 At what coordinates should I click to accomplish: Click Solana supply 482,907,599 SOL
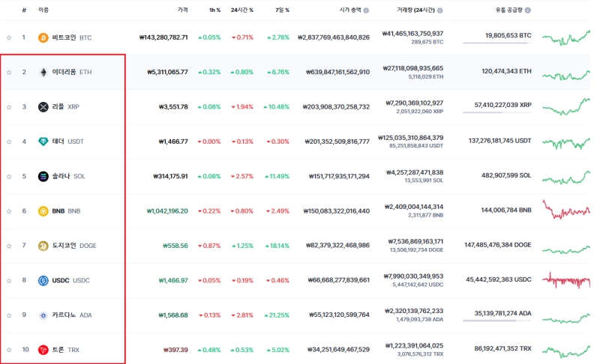506,176
